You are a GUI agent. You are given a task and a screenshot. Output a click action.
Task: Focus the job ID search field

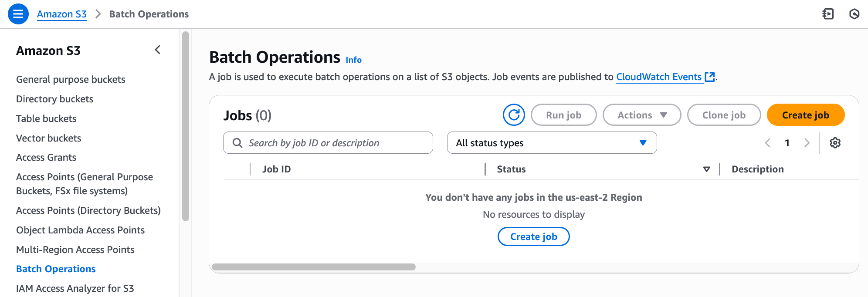pos(328,143)
